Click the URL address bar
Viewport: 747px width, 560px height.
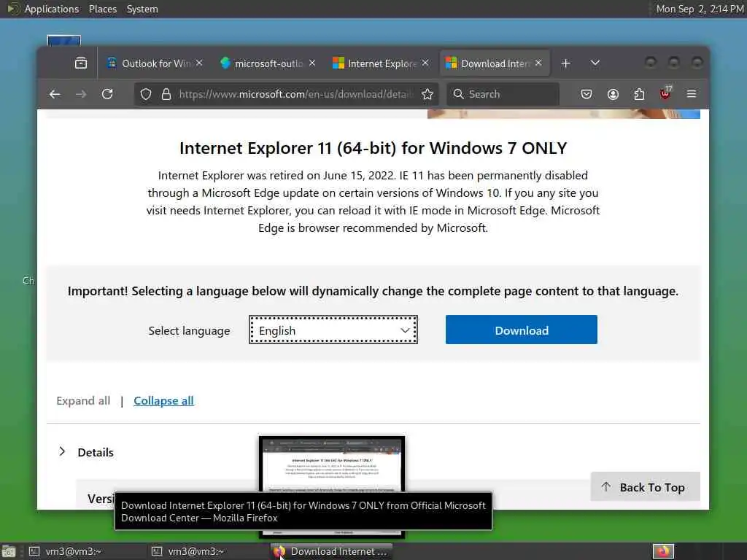pyautogui.click(x=295, y=94)
